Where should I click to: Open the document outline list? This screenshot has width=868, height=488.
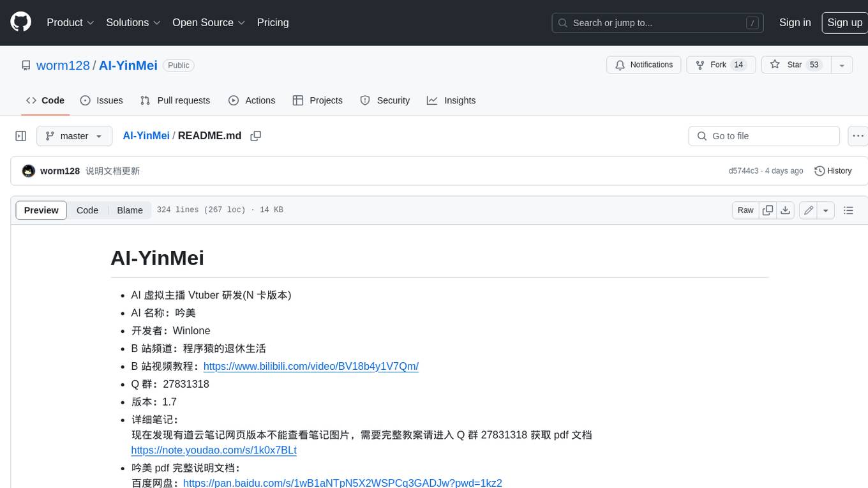point(848,210)
